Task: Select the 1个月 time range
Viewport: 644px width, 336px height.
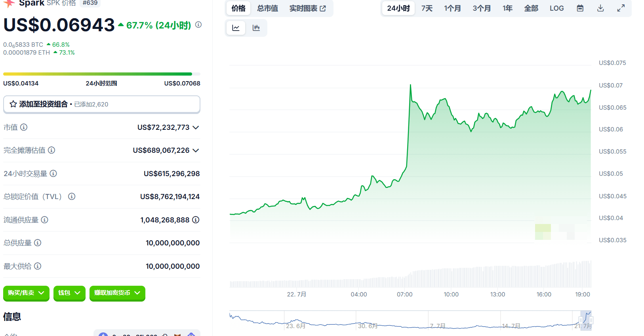Action: pyautogui.click(x=452, y=8)
